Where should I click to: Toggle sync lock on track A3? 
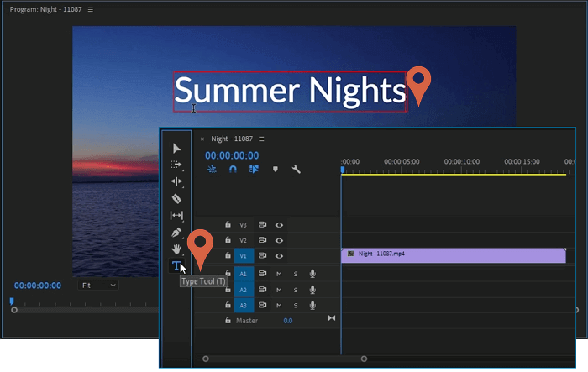pos(262,306)
